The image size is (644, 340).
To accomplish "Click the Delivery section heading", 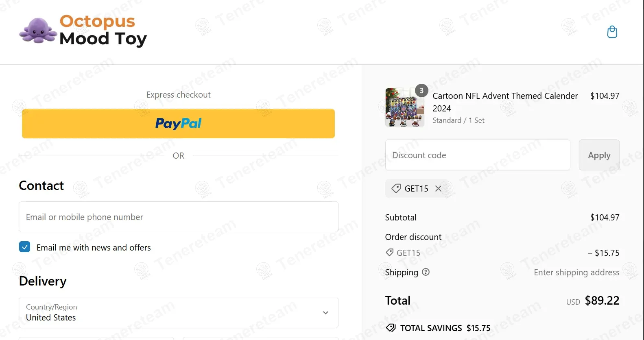I will point(43,281).
